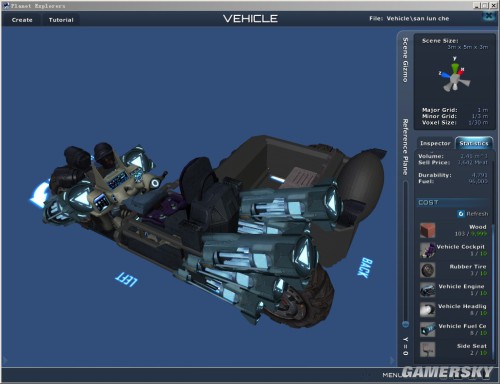Open the Tutorial menu
The height and width of the screenshot is (384, 500).
click(x=61, y=20)
